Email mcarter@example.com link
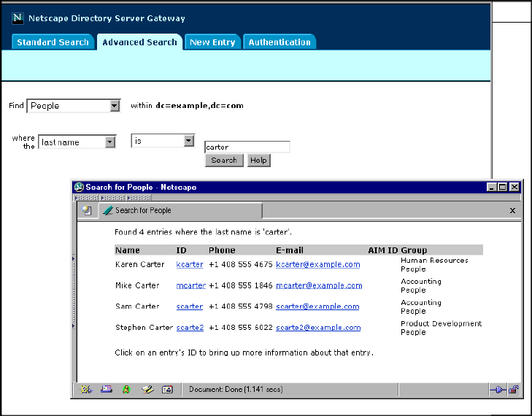 (319, 285)
